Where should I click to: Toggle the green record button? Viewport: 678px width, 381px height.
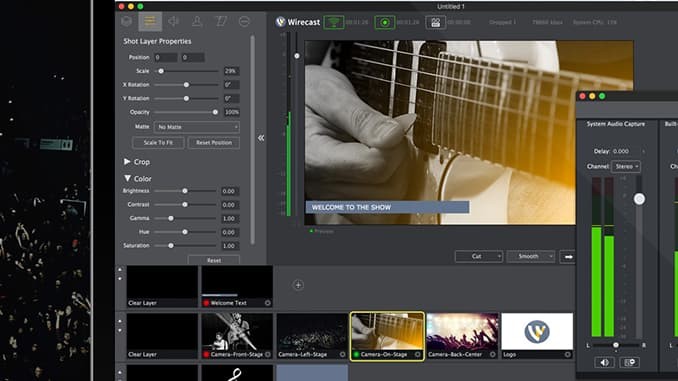[384, 22]
